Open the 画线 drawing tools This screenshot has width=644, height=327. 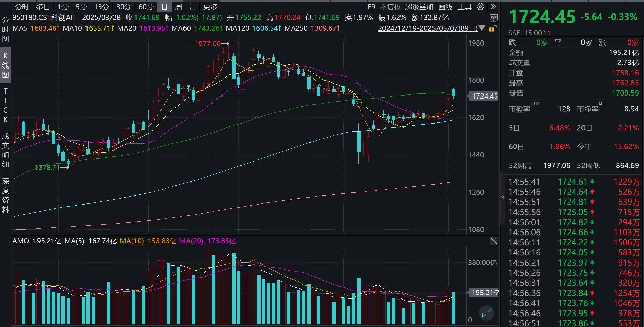coord(445,7)
